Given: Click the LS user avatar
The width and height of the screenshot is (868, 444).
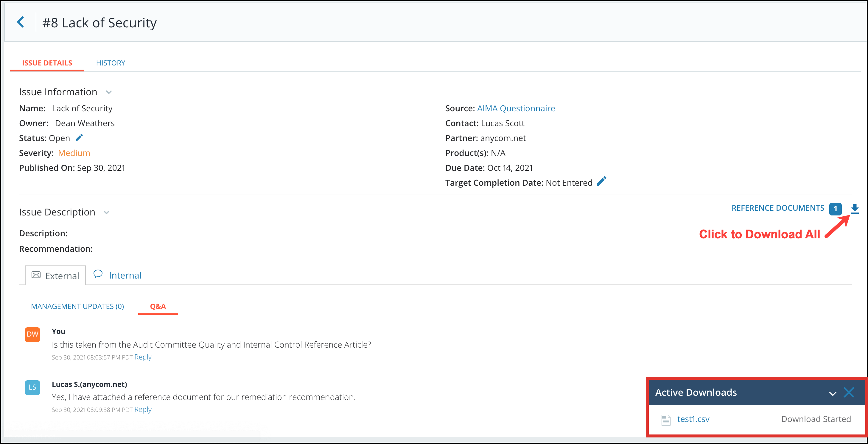Looking at the screenshot, I should coord(32,387).
